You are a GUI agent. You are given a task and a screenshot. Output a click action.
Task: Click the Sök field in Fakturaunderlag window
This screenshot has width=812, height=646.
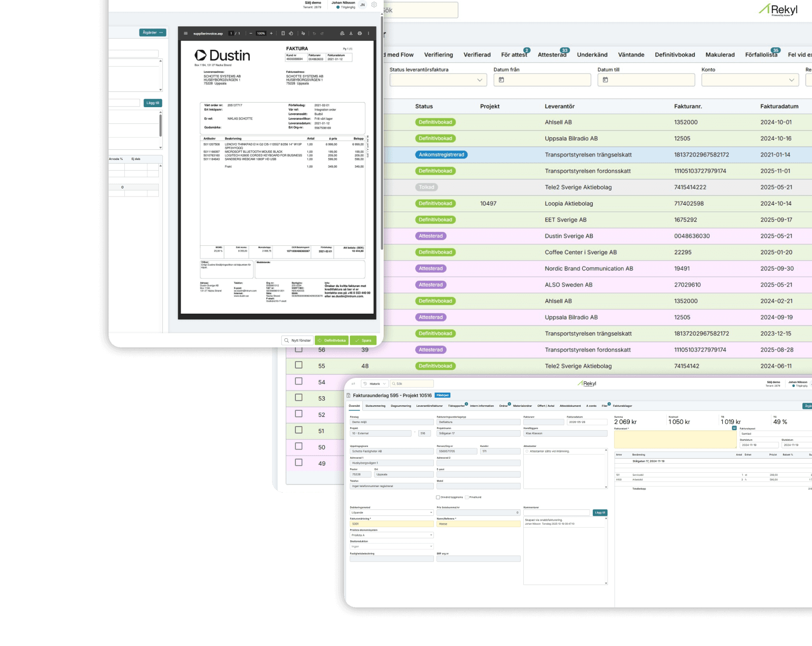point(412,384)
